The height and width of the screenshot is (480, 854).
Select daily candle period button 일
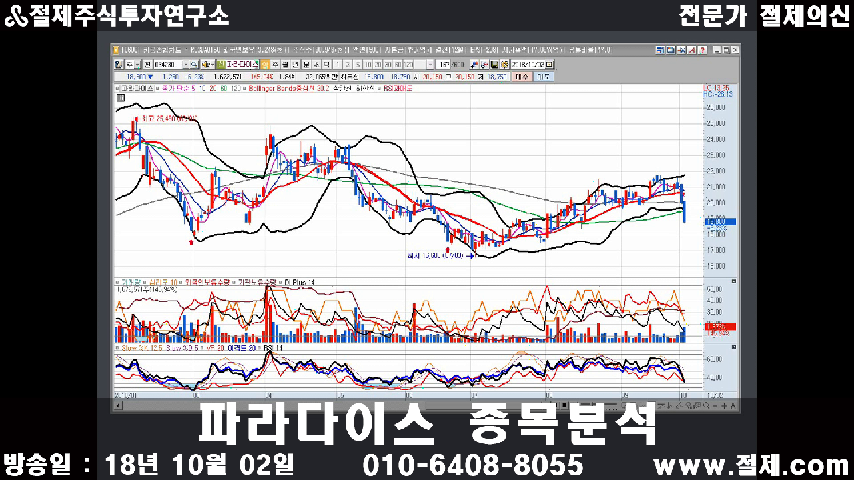tap(265, 64)
